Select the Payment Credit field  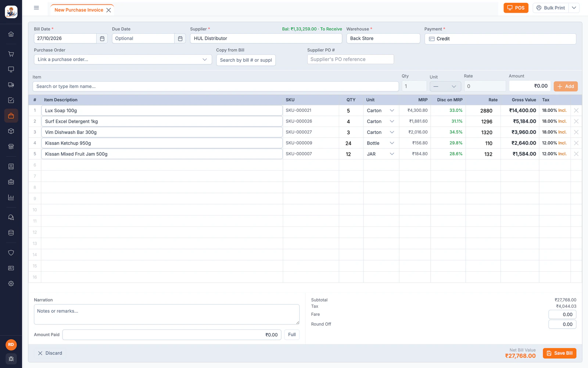(500, 39)
